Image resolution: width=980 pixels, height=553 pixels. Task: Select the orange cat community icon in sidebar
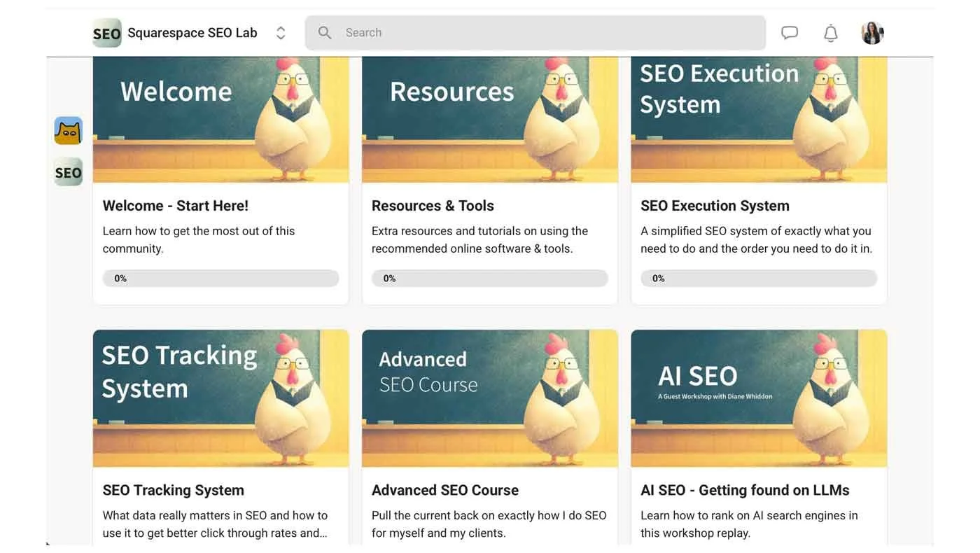pyautogui.click(x=67, y=129)
